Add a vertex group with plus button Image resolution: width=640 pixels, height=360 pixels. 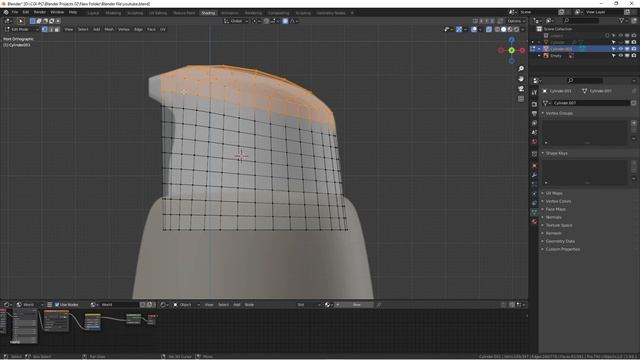click(633, 123)
